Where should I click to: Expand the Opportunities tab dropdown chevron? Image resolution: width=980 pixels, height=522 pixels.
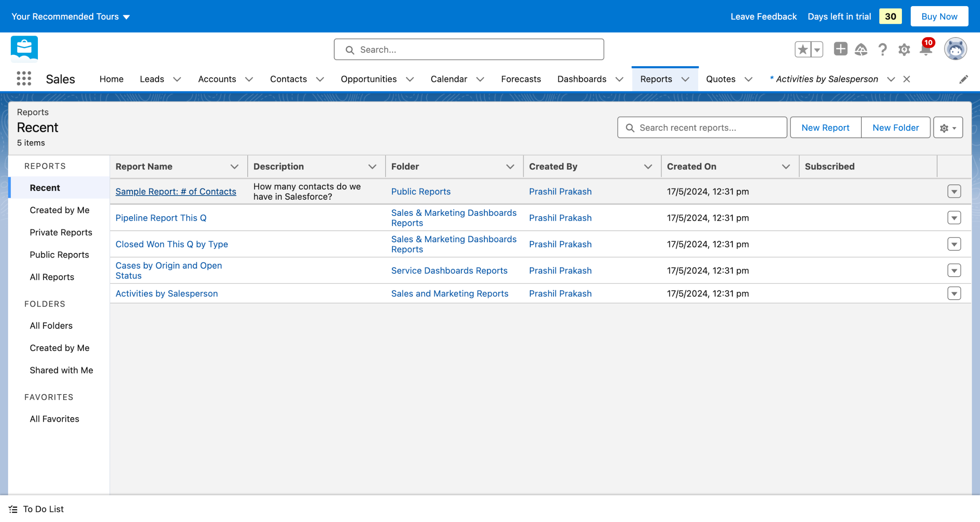tap(410, 79)
